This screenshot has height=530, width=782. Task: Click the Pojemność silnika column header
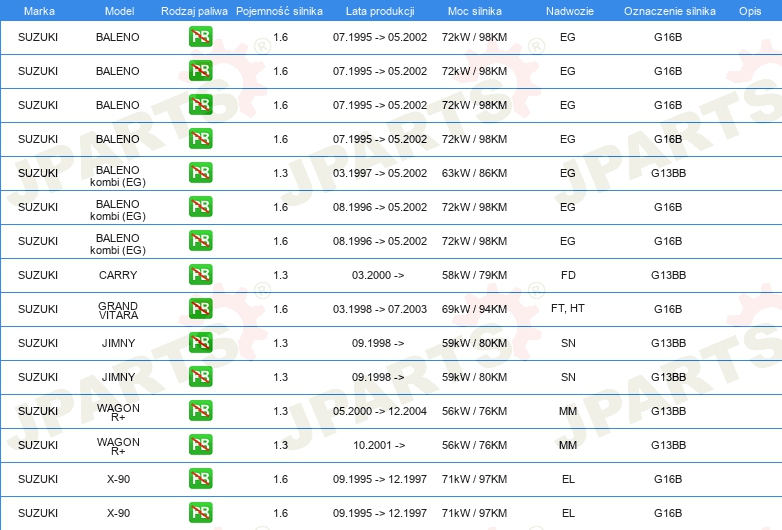[279, 11]
